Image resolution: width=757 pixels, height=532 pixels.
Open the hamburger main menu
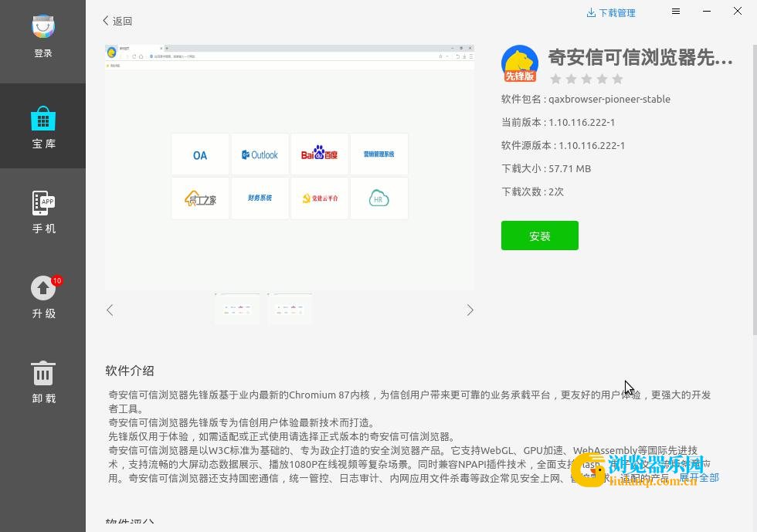click(x=676, y=11)
